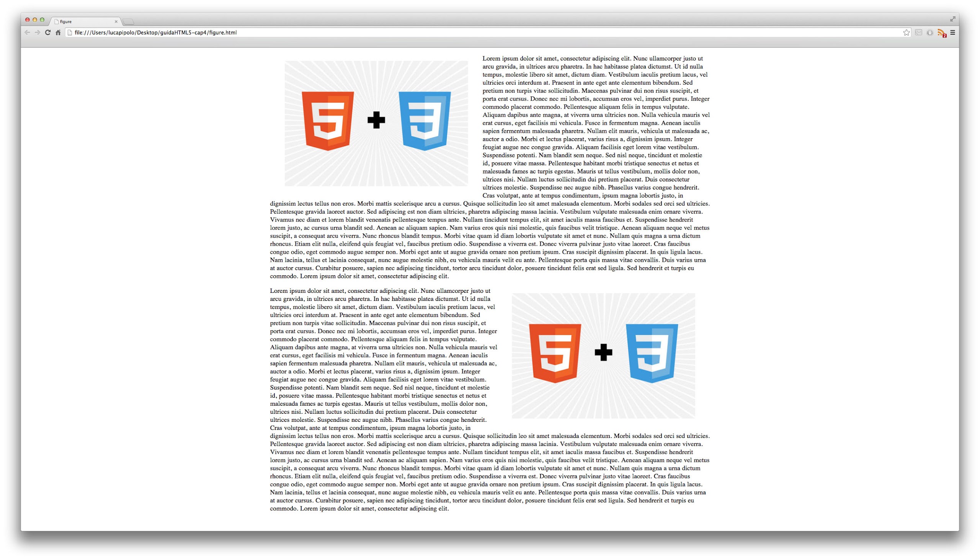
Task: Minimize the window with the yellow button
Action: (x=34, y=20)
